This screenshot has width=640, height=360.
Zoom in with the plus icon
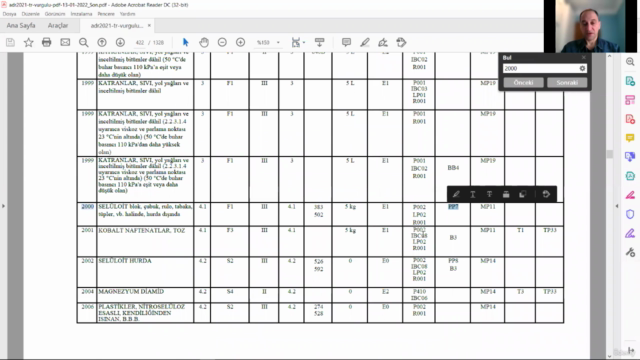(x=240, y=42)
